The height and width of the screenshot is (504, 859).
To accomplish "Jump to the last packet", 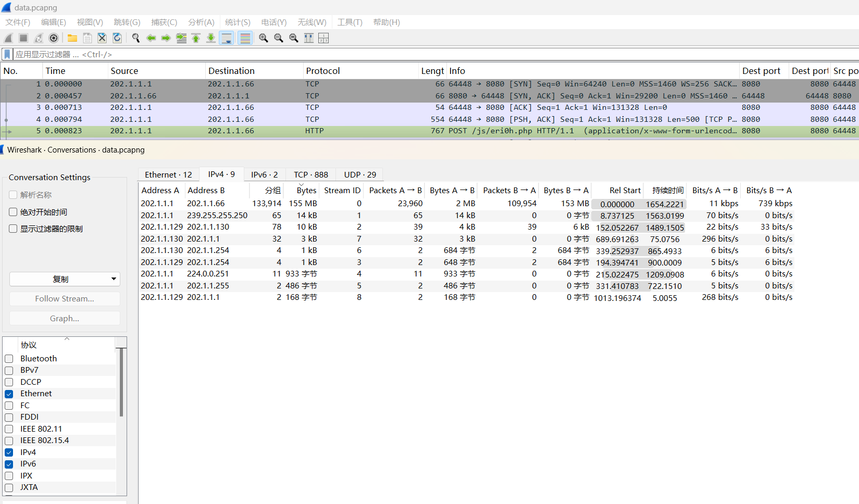I will (x=211, y=38).
